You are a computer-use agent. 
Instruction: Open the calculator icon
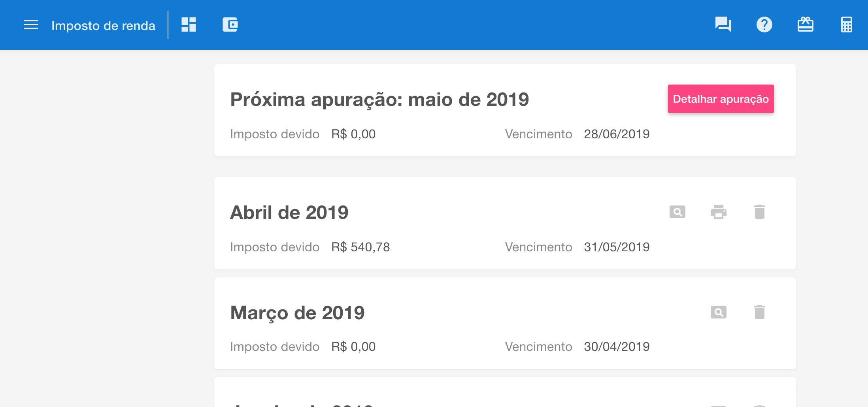pos(846,25)
